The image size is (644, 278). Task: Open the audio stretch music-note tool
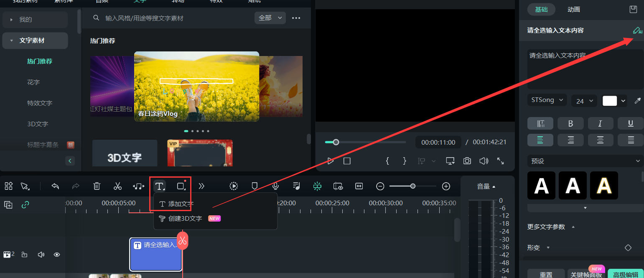click(x=138, y=186)
